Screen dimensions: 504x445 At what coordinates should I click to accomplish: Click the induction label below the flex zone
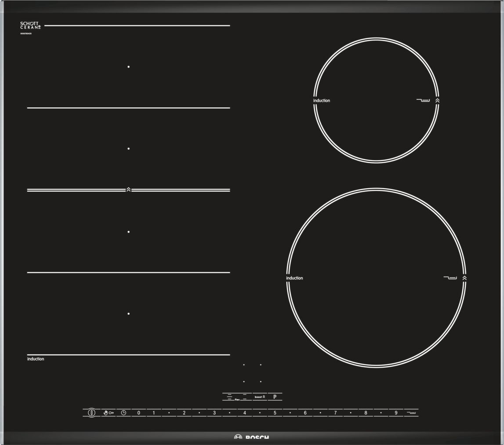(36, 359)
